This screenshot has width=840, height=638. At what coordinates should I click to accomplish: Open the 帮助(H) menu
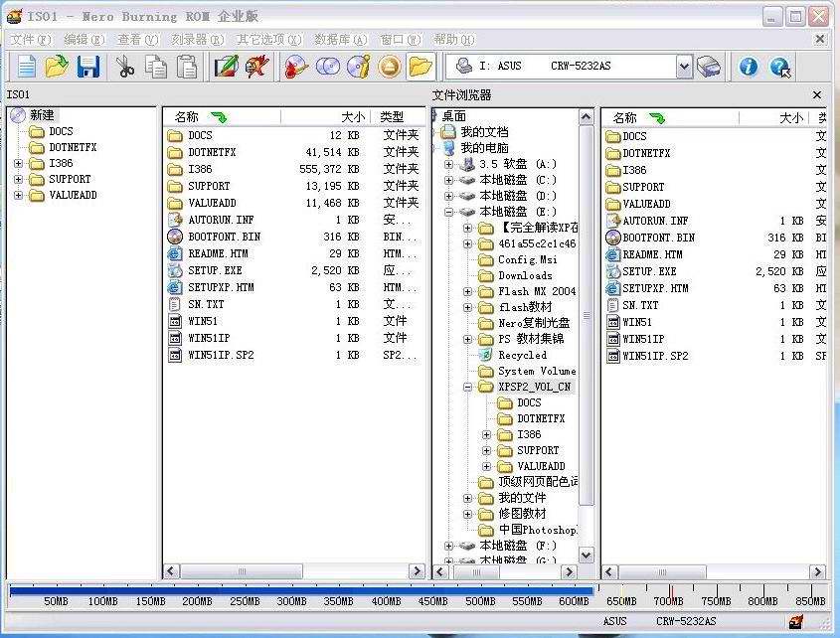click(453, 40)
